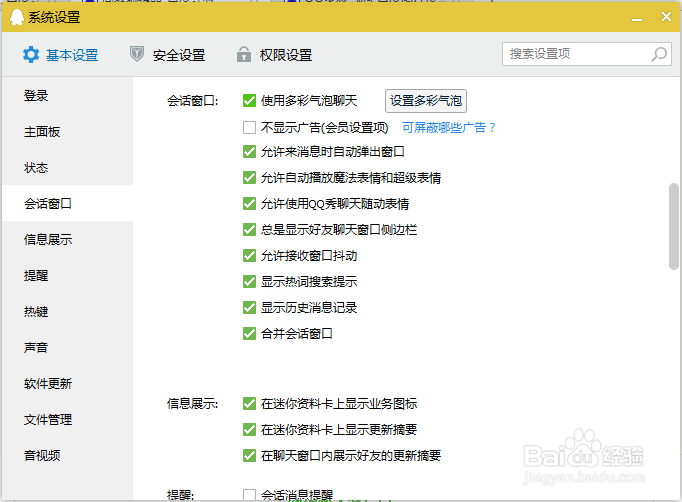Screen dimensions: 682x502
Task: Click the lock icon for 权限设置
Action: (x=244, y=54)
